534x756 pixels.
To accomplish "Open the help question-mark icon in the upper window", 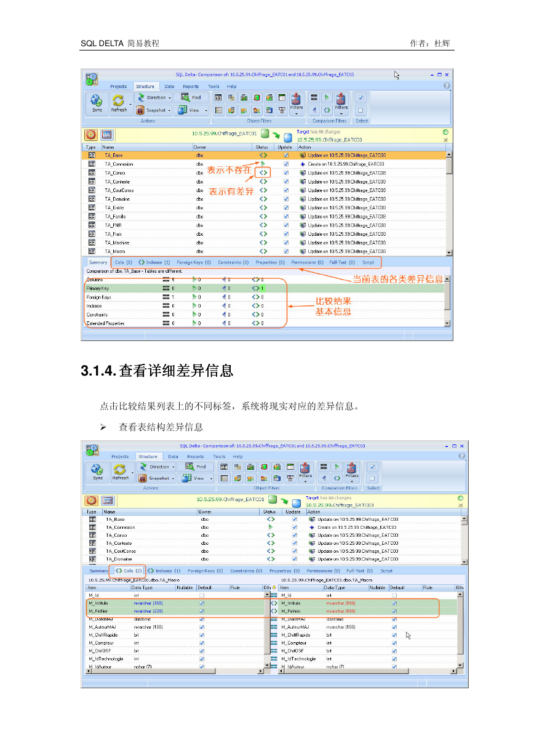I will [x=447, y=86].
